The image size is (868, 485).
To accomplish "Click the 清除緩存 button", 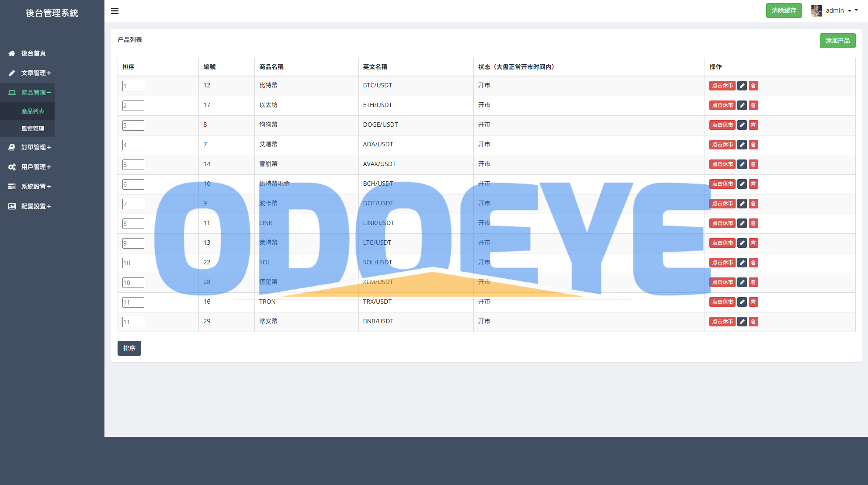I will click(x=783, y=10).
